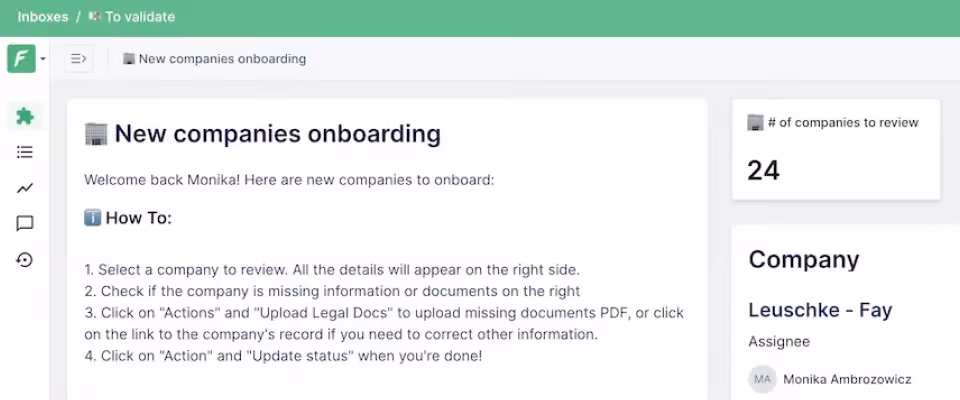Click the info icon beside How To
960x400 pixels.
click(92, 217)
